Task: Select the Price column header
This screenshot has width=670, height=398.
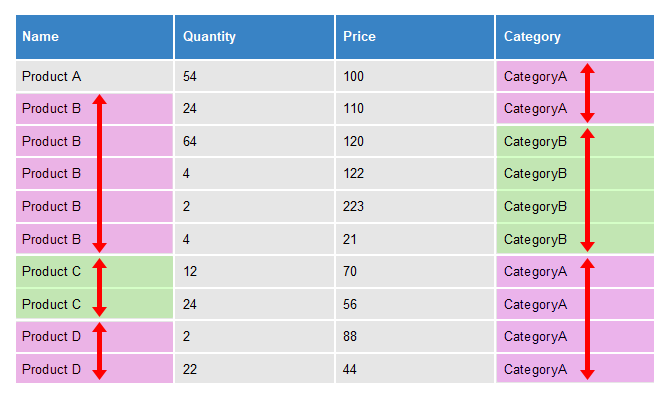Action: coord(415,37)
